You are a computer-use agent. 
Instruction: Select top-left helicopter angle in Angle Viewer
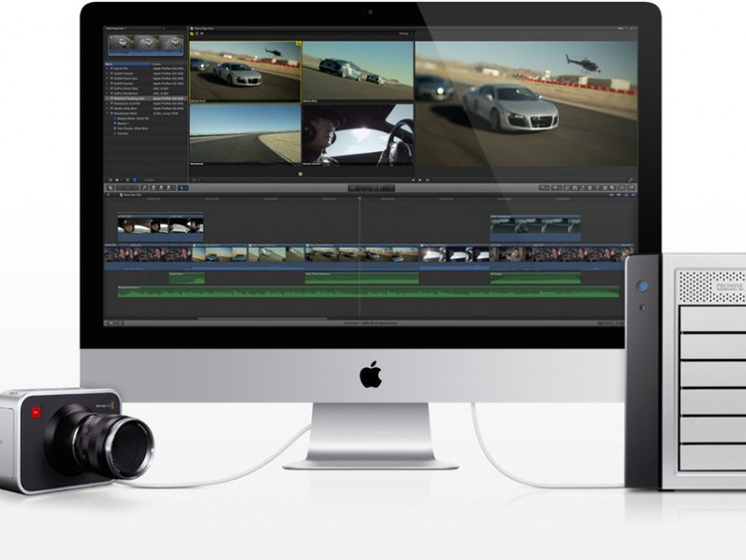pyautogui.click(x=246, y=71)
